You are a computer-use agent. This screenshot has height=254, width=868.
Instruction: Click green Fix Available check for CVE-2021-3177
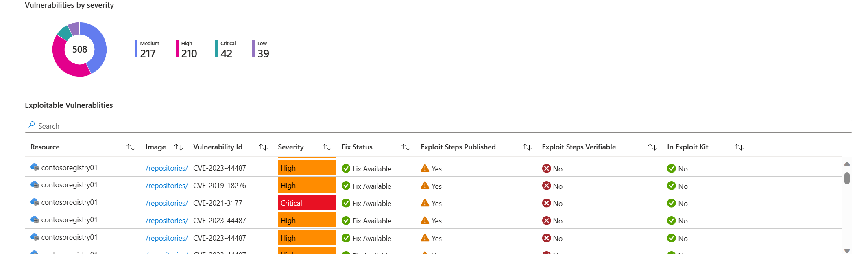pyautogui.click(x=346, y=203)
